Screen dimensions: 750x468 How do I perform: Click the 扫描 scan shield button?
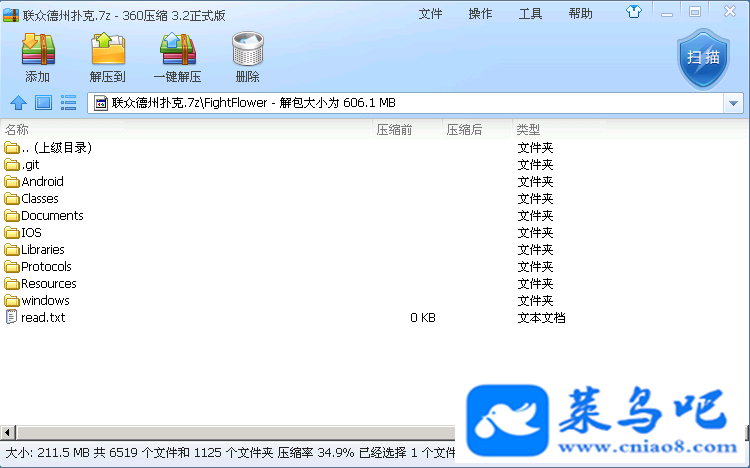[x=703, y=58]
